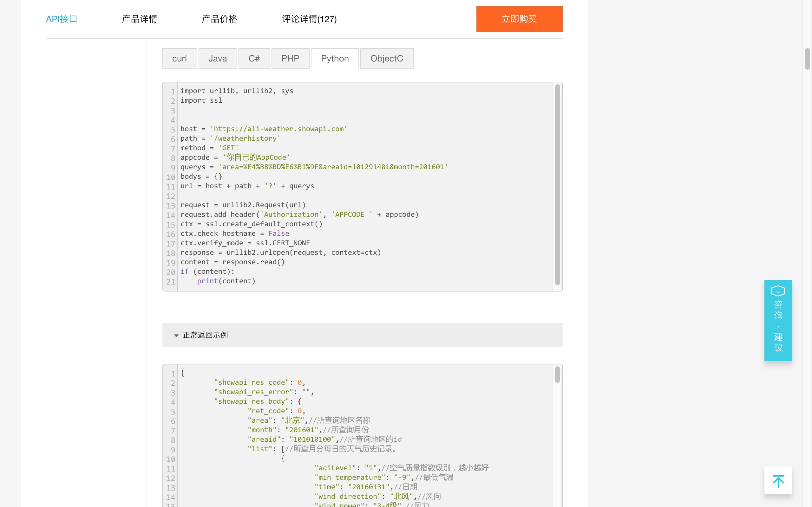Click the 立即购买 purchase button
This screenshot has height=507, width=812.
[x=519, y=19]
